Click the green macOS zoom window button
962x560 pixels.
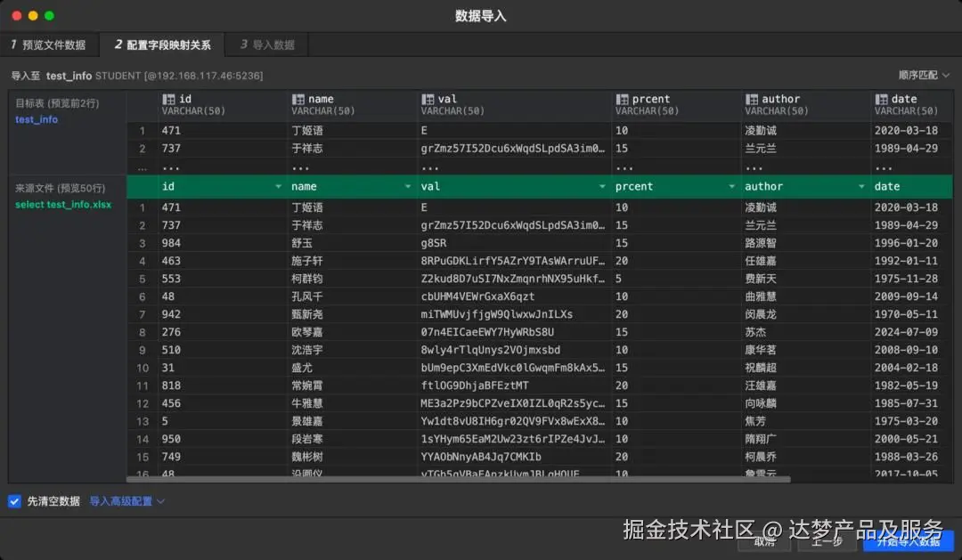(x=50, y=15)
